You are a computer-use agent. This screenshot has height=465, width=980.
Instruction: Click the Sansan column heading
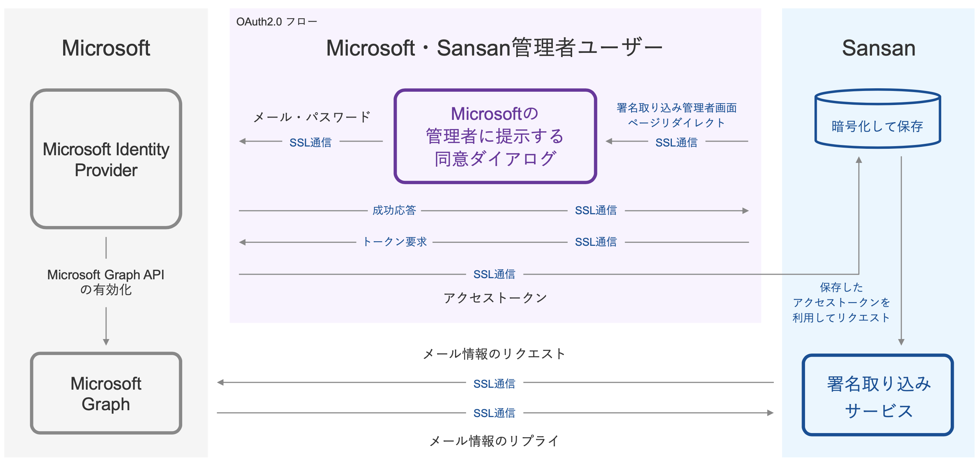point(878,48)
